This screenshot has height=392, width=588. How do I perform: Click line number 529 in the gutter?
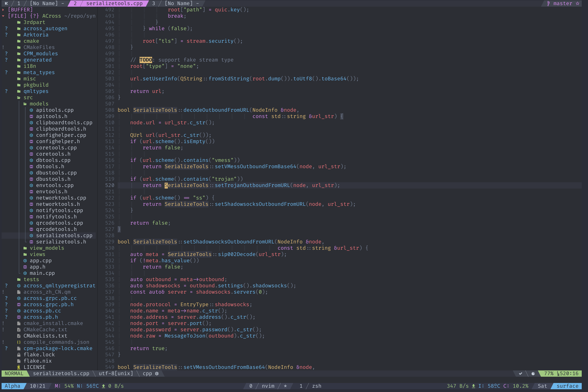pos(110,242)
